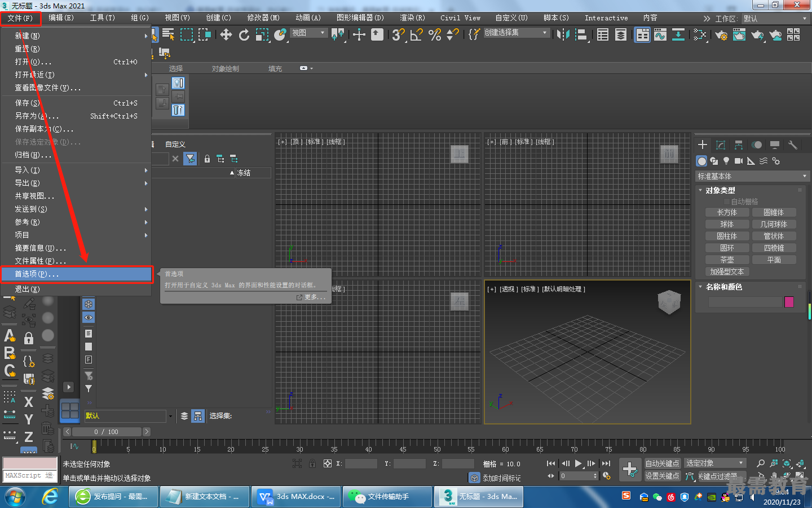
Task: Choose 退出 from File menu
Action: (76, 289)
